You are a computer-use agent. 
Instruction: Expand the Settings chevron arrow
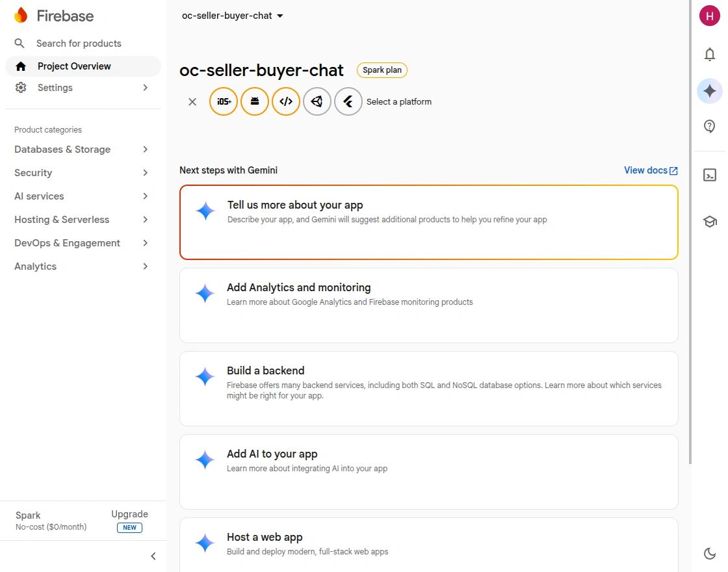pyautogui.click(x=146, y=88)
